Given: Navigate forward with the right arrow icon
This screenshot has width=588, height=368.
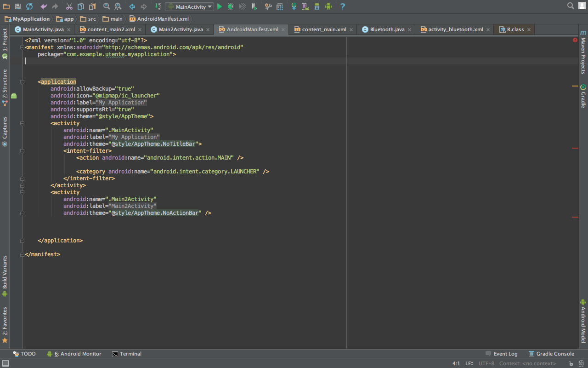Looking at the screenshot, I should (x=144, y=6).
